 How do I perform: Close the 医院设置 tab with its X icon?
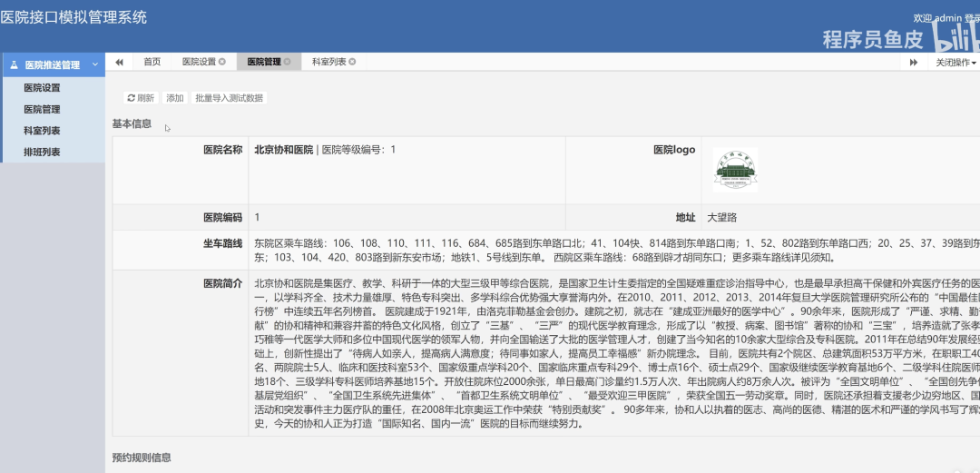pos(222,62)
